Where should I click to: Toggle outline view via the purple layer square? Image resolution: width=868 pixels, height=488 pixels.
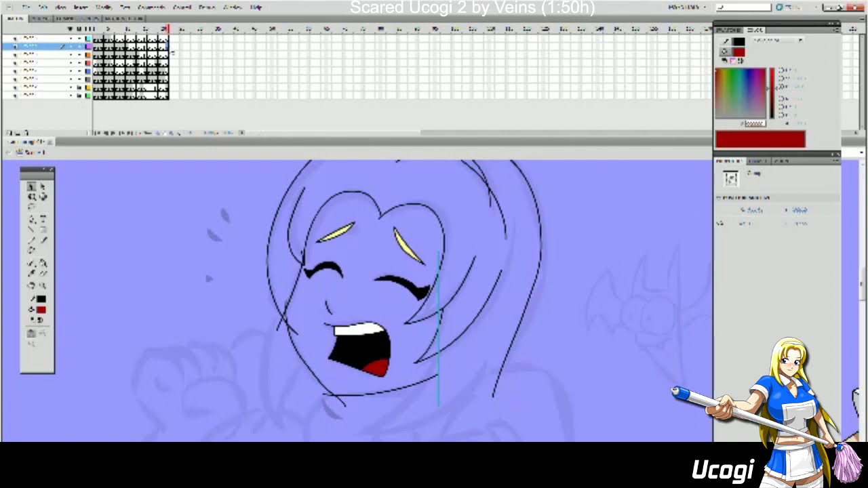(87, 46)
